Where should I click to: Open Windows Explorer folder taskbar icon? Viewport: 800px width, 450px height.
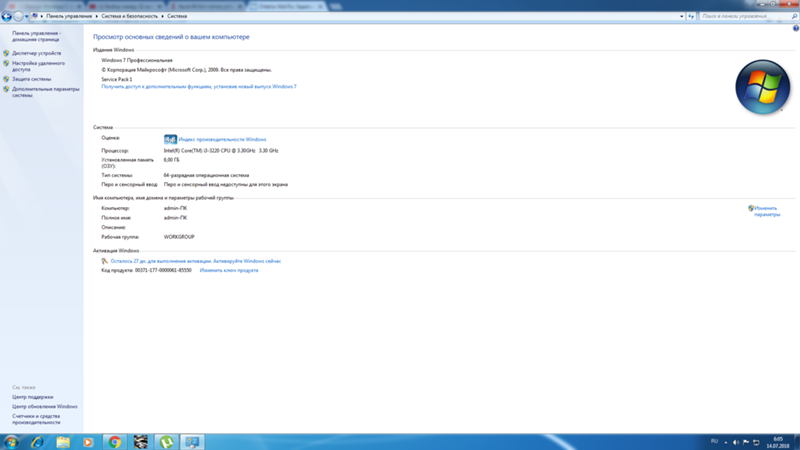pos(63,442)
